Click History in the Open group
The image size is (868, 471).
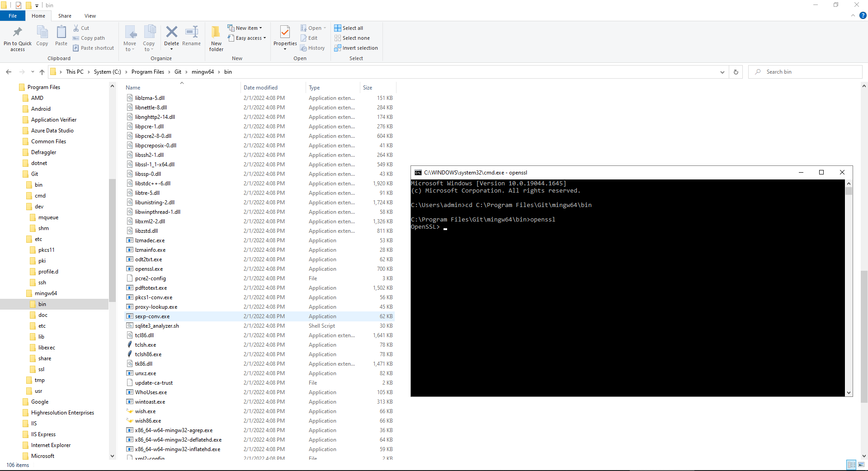pyautogui.click(x=312, y=48)
